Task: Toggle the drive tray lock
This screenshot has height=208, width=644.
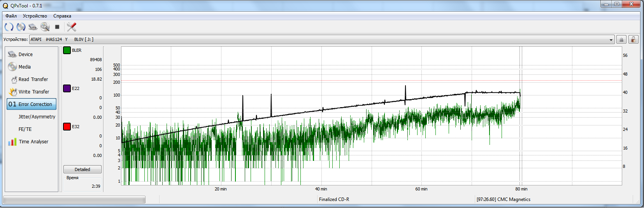Action: click(x=633, y=40)
